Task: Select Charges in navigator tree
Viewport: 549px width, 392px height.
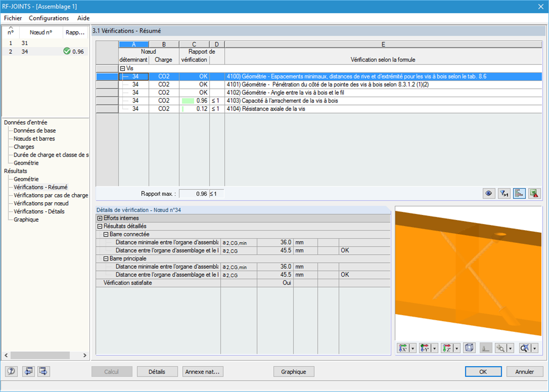Action: (24, 146)
